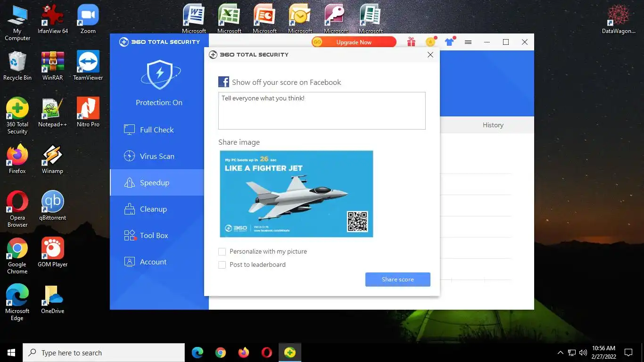Select the Speedup sidebar item
The height and width of the screenshot is (362, 644).
click(x=157, y=183)
